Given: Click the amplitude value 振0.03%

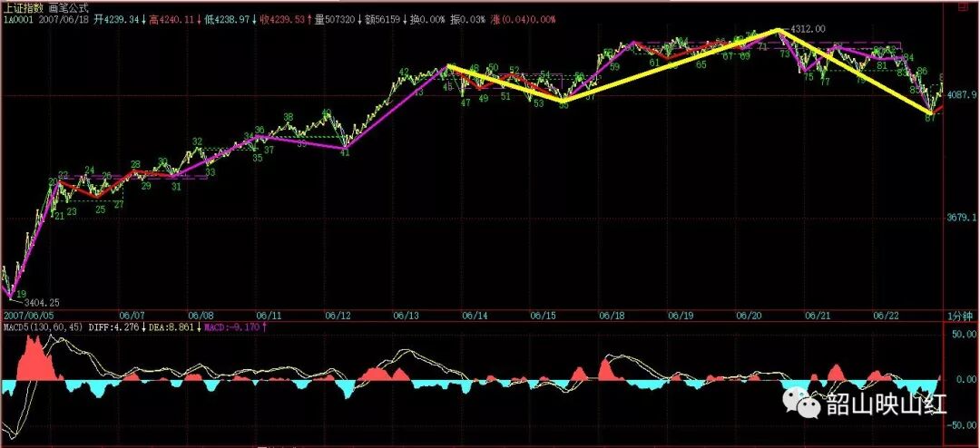Looking at the screenshot, I should [x=468, y=20].
